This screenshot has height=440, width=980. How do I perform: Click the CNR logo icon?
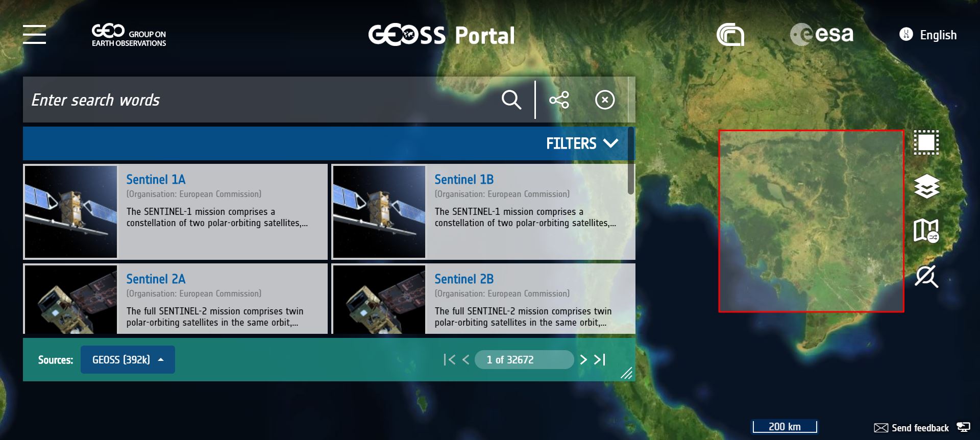730,35
